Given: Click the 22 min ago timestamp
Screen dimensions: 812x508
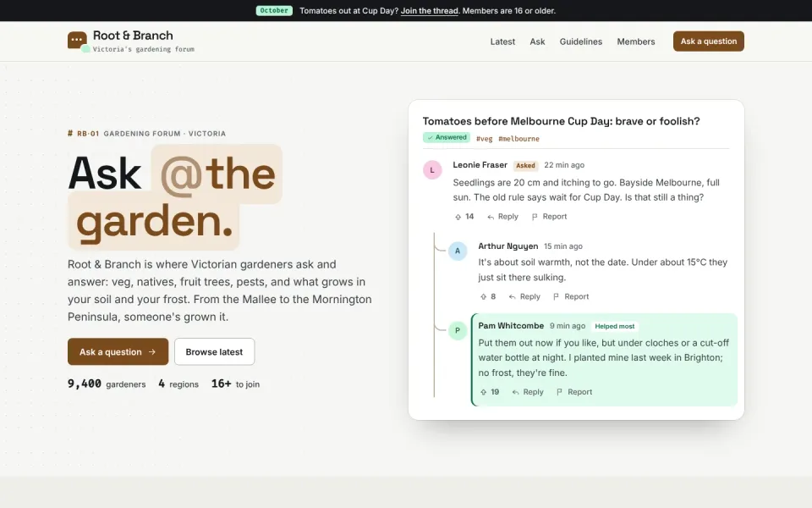Looking at the screenshot, I should point(564,165).
